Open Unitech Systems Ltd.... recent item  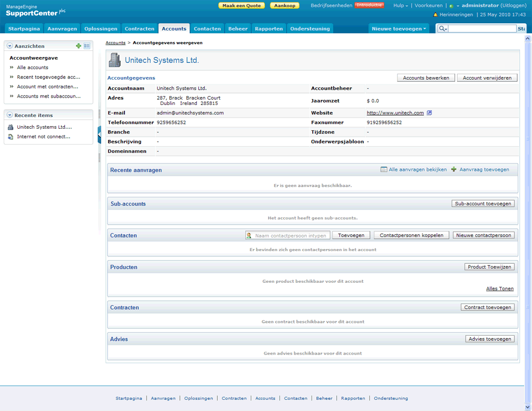(44, 127)
